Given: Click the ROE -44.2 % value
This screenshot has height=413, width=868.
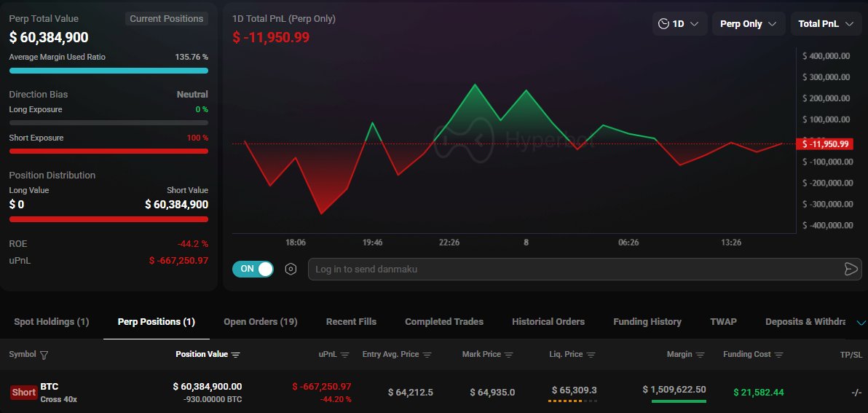Looking at the screenshot, I should [193, 244].
